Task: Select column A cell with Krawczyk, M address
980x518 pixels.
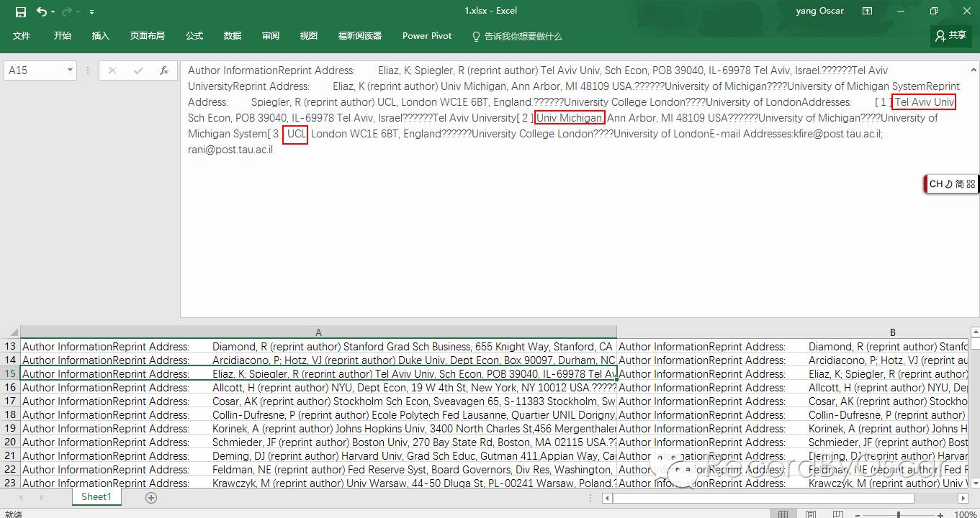Action: click(x=318, y=483)
